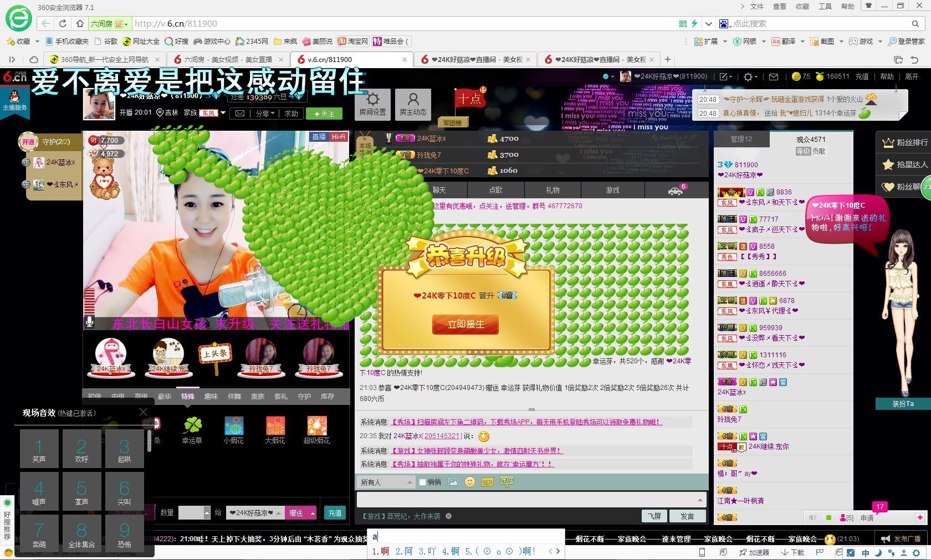Toggle the 悄悄 whisper checkbox
The width and height of the screenshot is (931, 560).
click(422, 482)
